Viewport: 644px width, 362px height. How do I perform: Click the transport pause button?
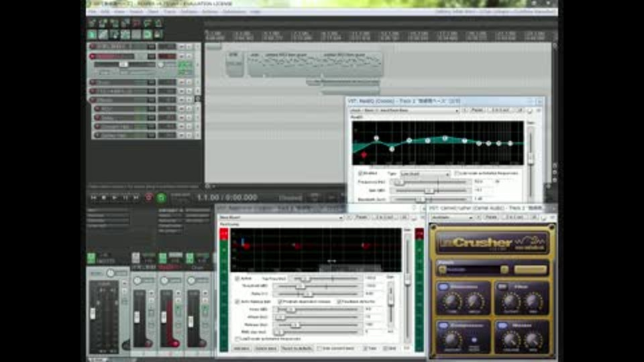tap(125, 197)
